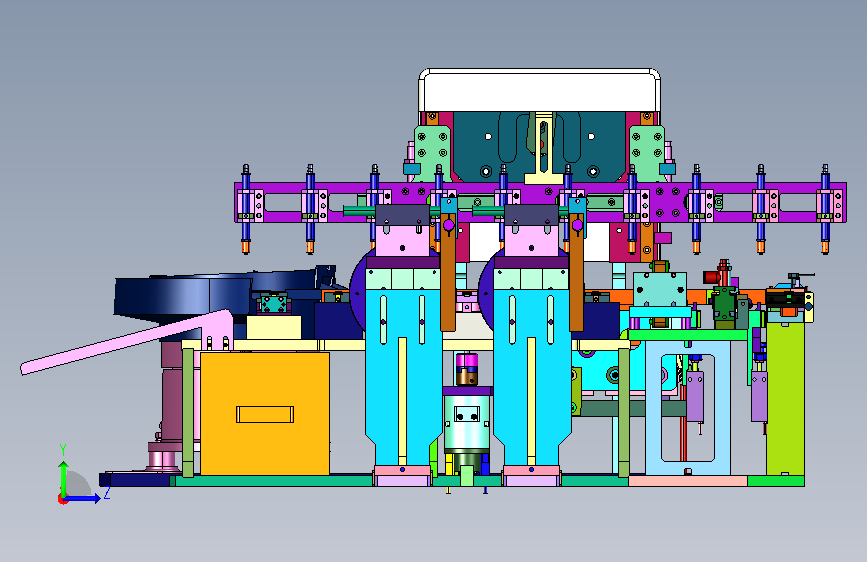The image size is (867, 562).
Task: Select the red origin point of axis triad
Action: point(62,499)
